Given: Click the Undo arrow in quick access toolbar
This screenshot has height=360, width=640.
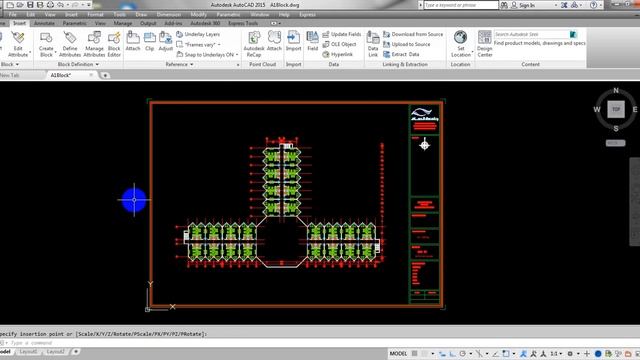Looking at the screenshot, I should (x=61, y=5).
